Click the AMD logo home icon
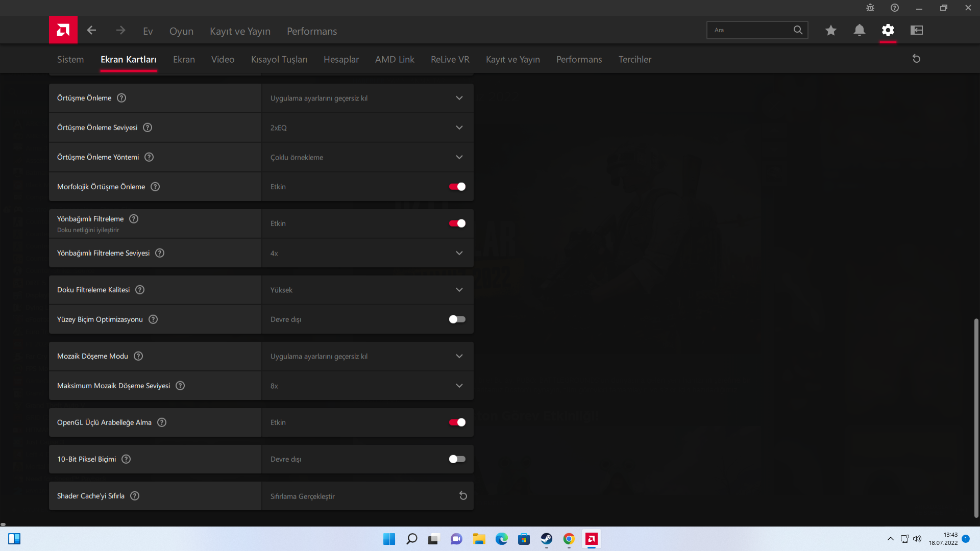This screenshot has width=980, height=551. point(63,30)
